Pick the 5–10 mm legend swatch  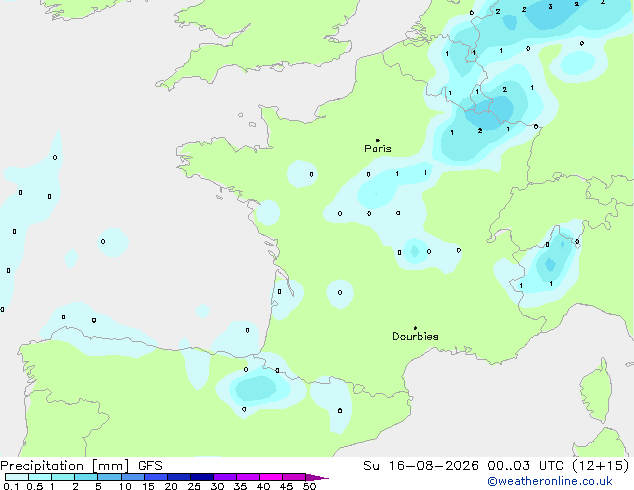109,477
